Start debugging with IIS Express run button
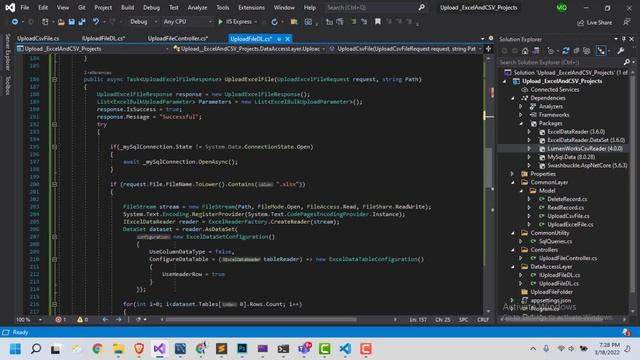640x360 pixels. point(235,22)
